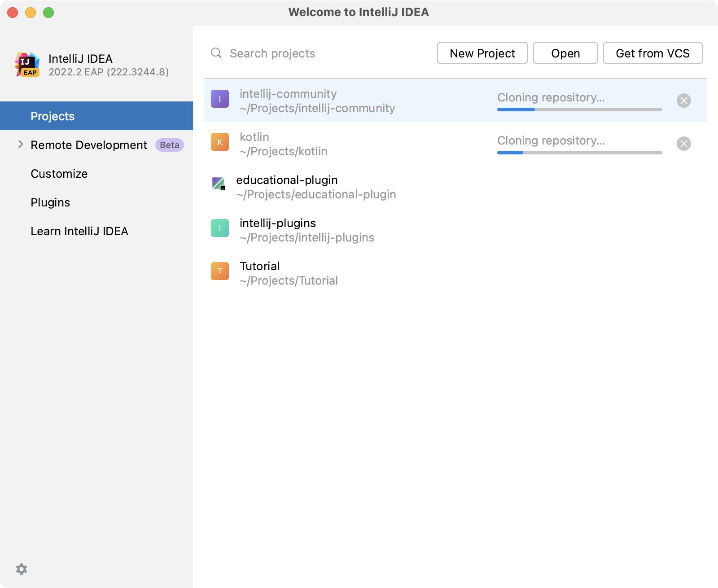Screen dimensions: 718x588
Task: Click the search magnifier icon
Action: click(216, 53)
